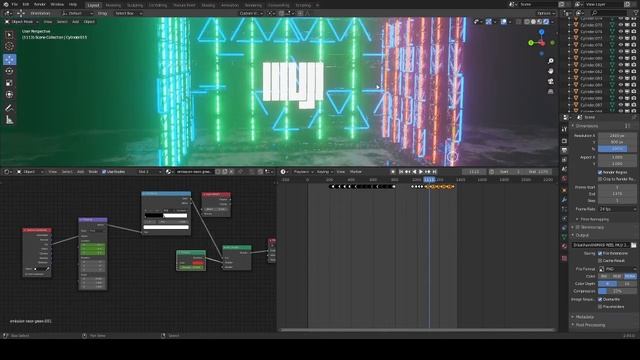Jump to timeline start button
This screenshot has width=640, height=360.
[x=401, y=172]
